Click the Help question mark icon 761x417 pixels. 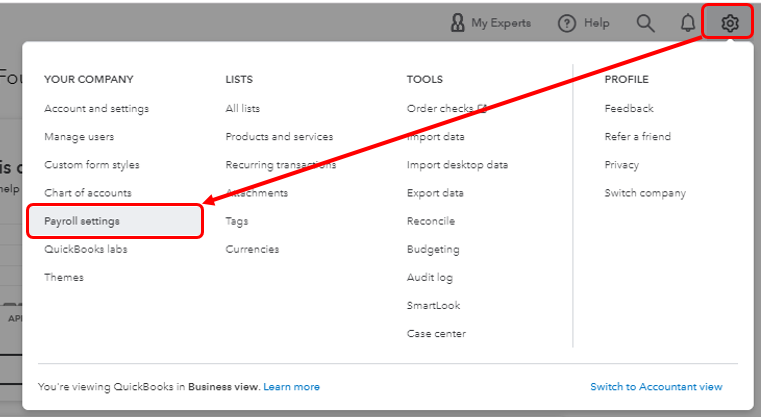coord(567,22)
